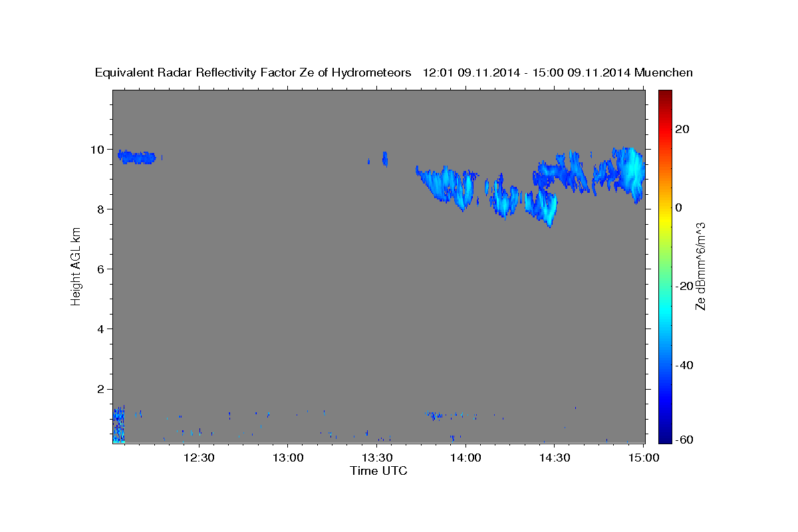Click the '12:30' time axis label
Viewport: 798px width, 532px height.
[198, 458]
